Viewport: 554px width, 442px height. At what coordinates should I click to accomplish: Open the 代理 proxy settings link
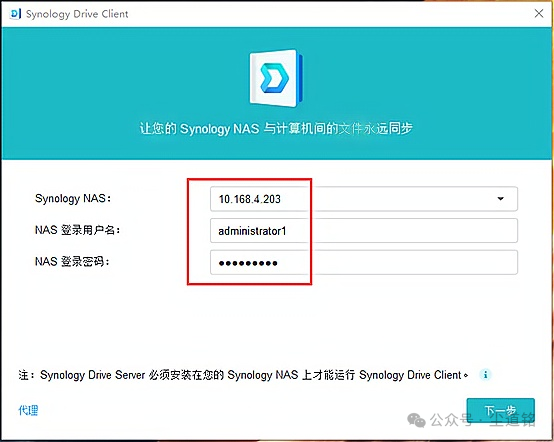click(28, 410)
